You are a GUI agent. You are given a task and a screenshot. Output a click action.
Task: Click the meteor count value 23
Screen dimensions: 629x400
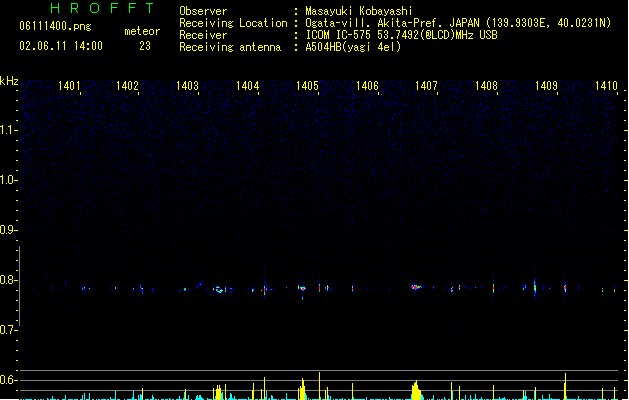click(x=145, y=46)
